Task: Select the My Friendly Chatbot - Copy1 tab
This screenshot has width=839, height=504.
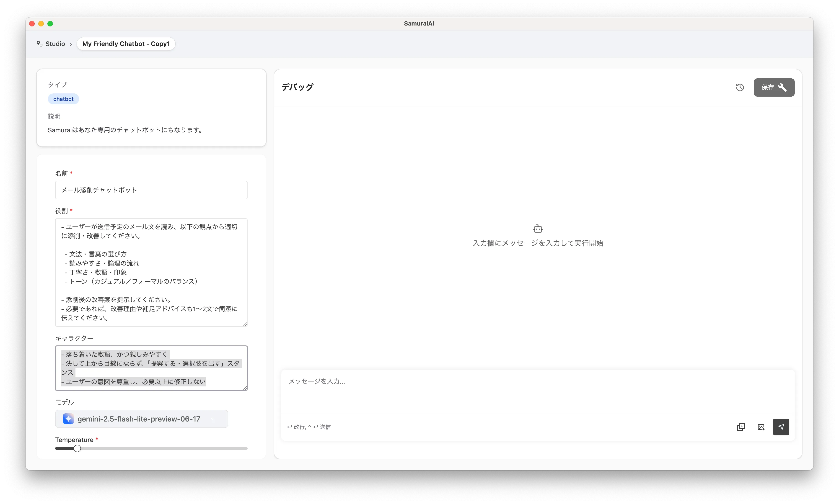Action: pos(126,44)
